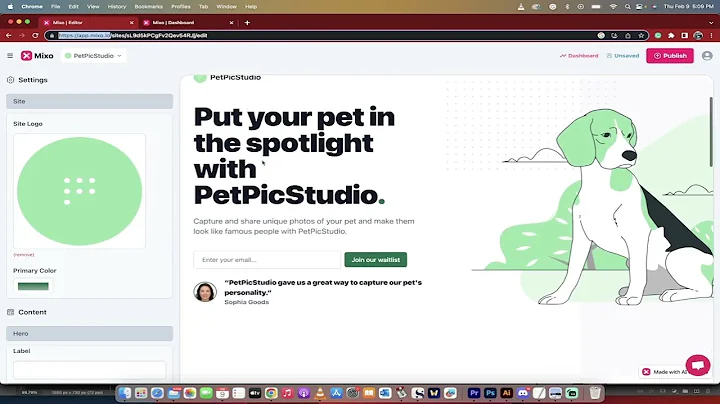Select the Mixo Editor tab
This screenshot has width=720, height=404.
pyautogui.click(x=87, y=22)
